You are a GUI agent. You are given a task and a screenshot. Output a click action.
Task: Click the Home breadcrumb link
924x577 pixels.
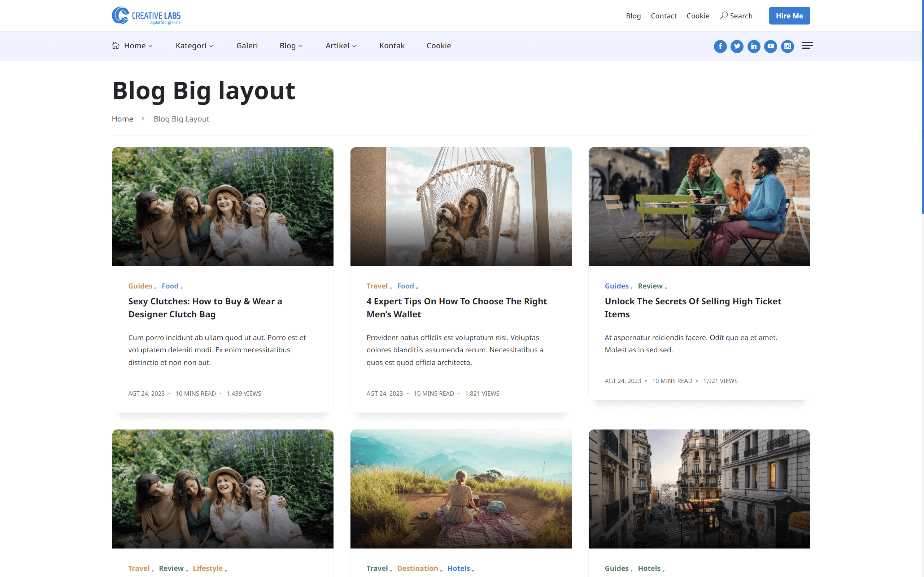pyautogui.click(x=122, y=119)
